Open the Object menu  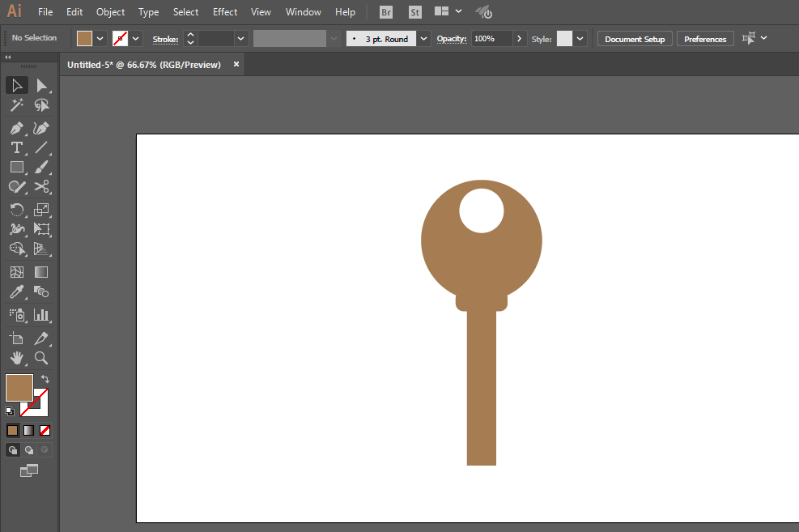pyautogui.click(x=110, y=12)
